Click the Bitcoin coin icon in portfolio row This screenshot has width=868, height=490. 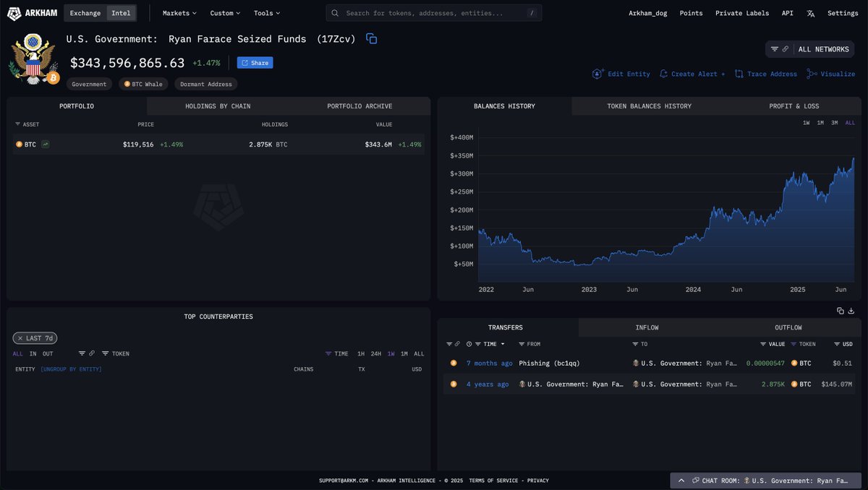click(20, 145)
